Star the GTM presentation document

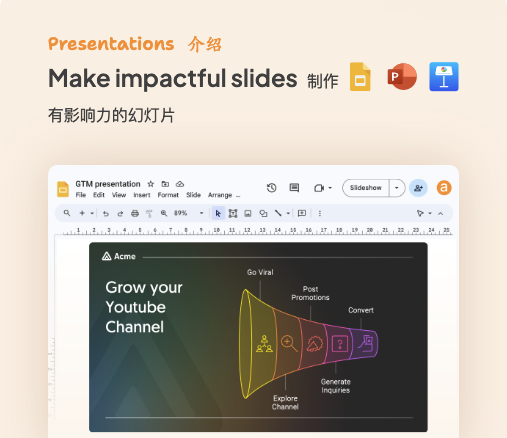pos(151,184)
